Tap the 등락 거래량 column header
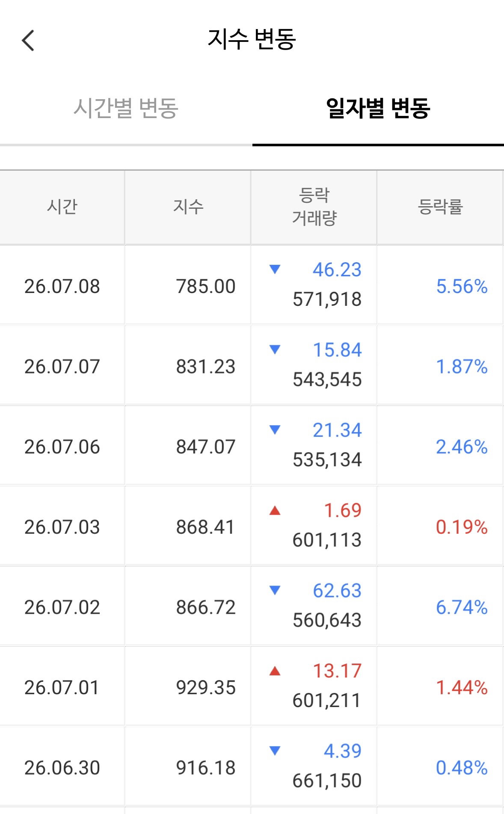Viewport: 504px width, 814px height. click(314, 207)
